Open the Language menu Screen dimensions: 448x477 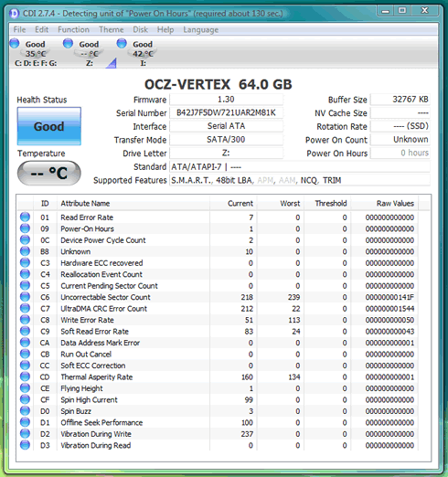(201, 30)
